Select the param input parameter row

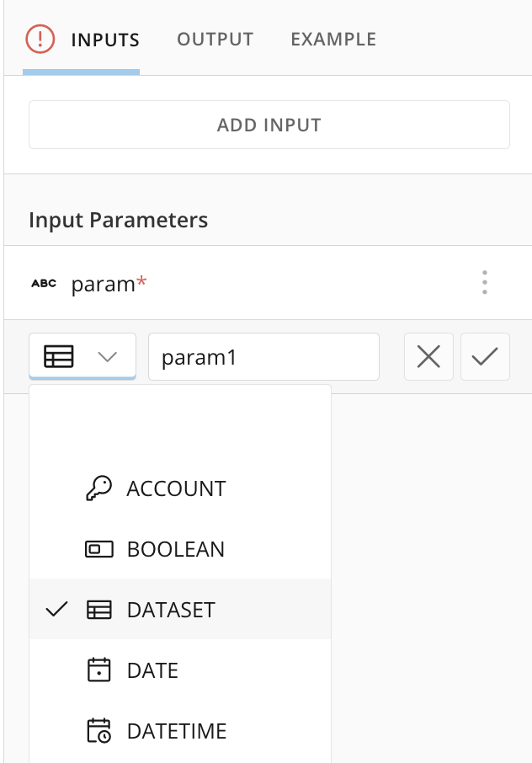[253, 284]
